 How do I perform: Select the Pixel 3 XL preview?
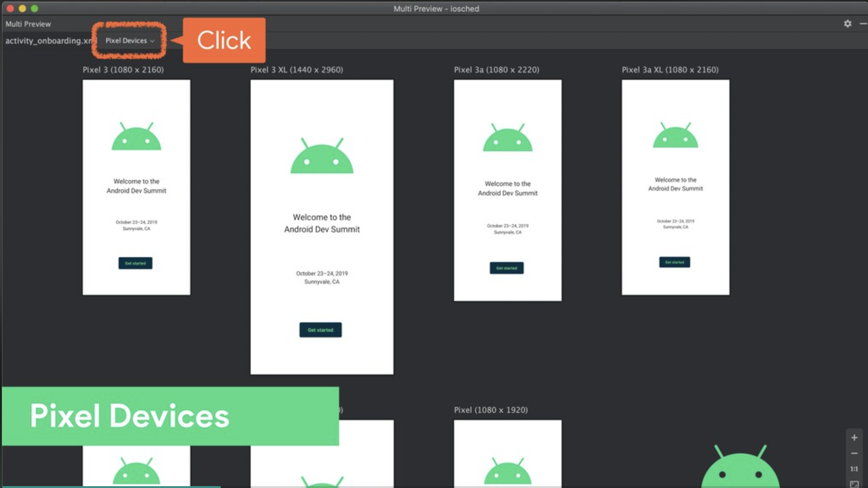(322, 227)
